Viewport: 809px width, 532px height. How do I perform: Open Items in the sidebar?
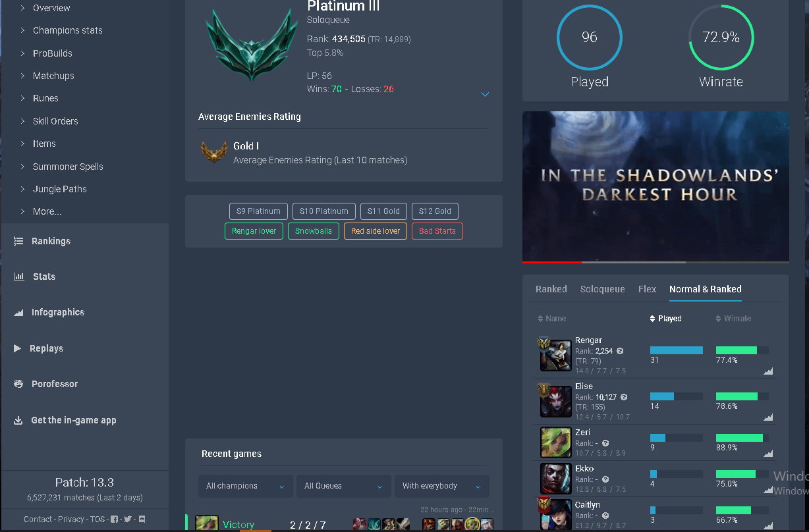44,144
